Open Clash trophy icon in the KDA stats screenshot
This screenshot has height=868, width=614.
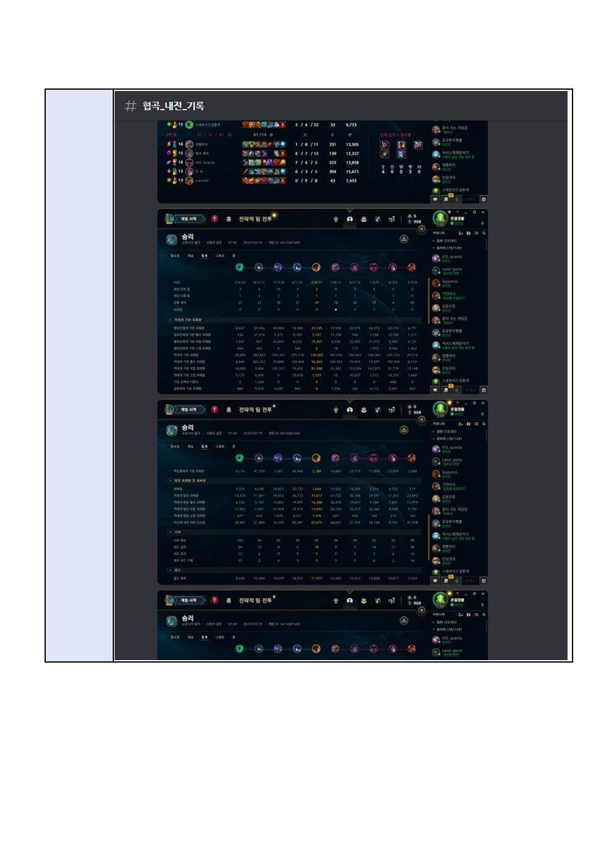coord(336,219)
